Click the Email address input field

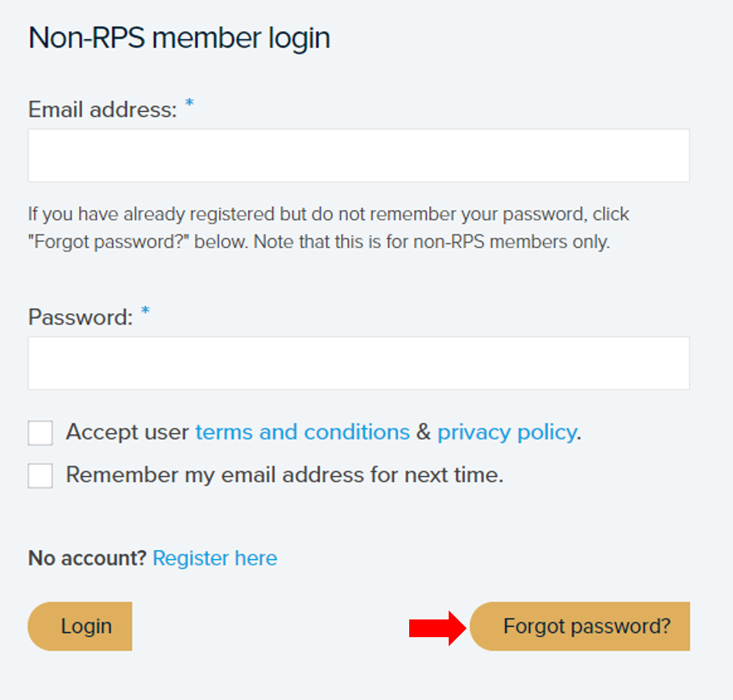click(x=358, y=155)
